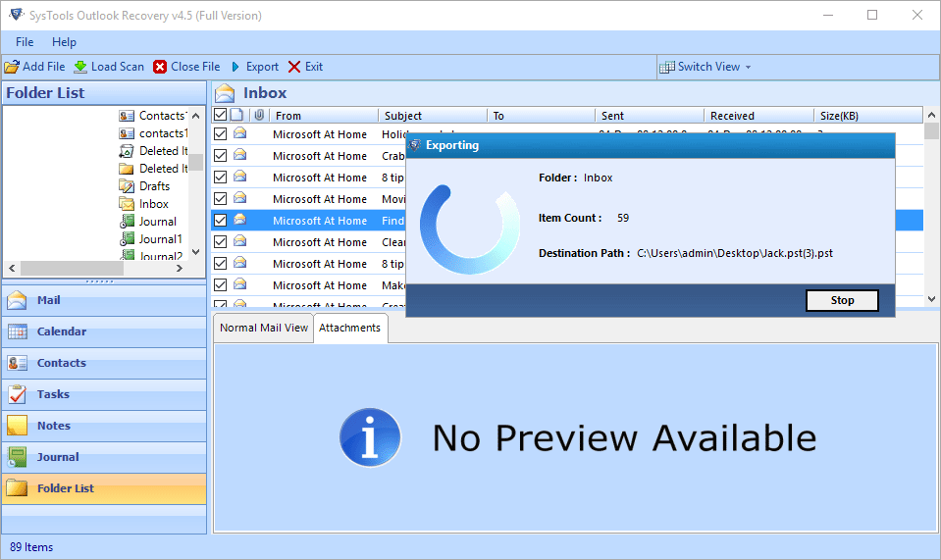This screenshot has width=941, height=560.
Task: Click folder tree scroll up arrow
Action: (x=195, y=116)
